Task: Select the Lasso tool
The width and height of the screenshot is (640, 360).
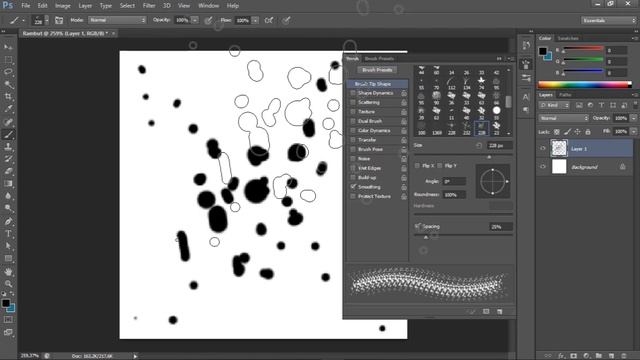Action: pyautogui.click(x=8, y=72)
